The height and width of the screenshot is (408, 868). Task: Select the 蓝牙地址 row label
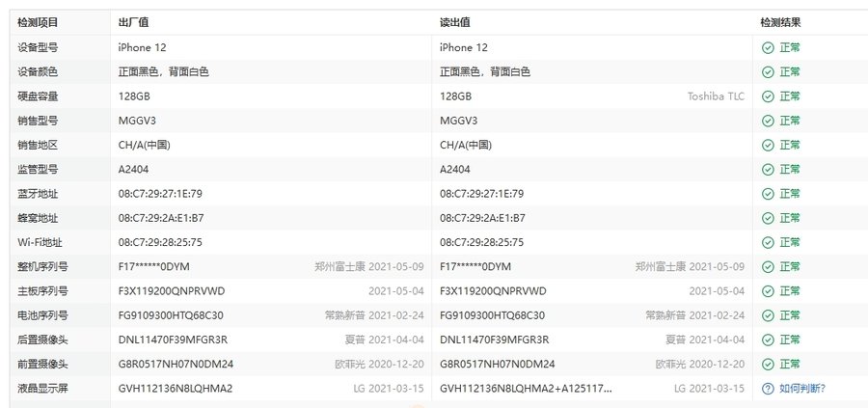coord(38,194)
